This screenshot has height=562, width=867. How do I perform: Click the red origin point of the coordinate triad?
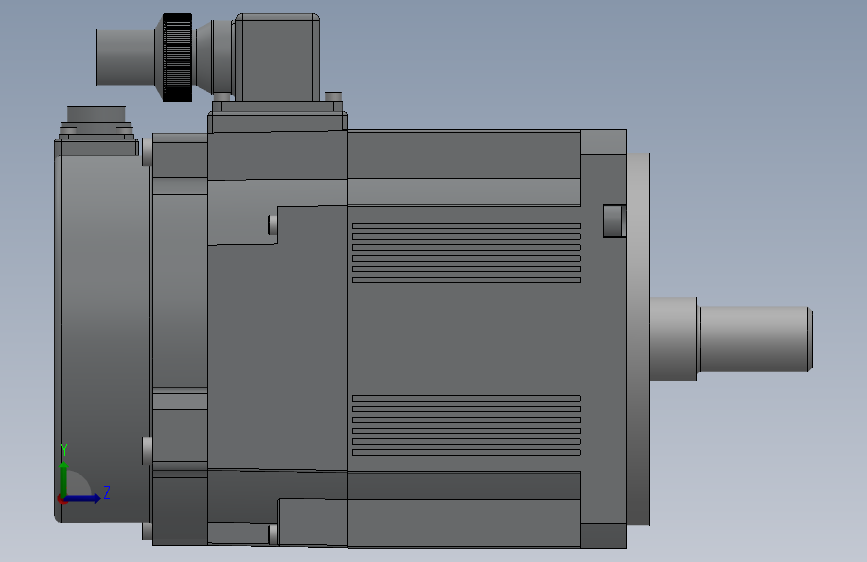[62, 499]
